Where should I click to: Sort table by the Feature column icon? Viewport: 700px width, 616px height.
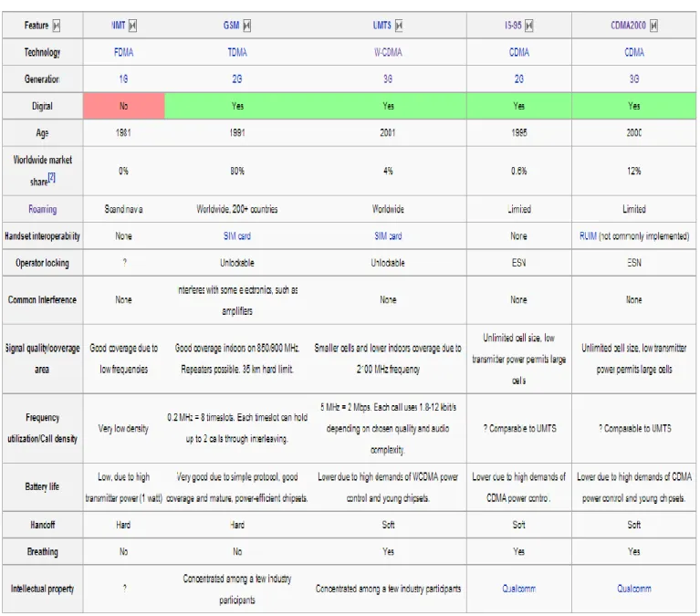(x=57, y=26)
